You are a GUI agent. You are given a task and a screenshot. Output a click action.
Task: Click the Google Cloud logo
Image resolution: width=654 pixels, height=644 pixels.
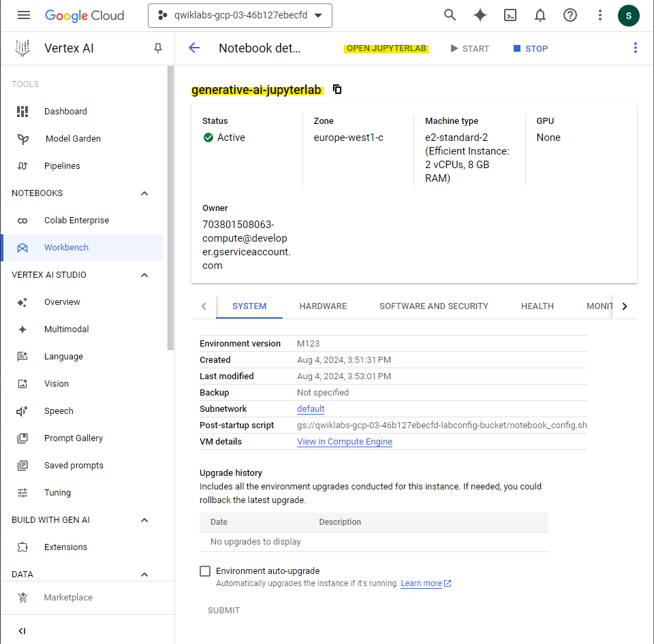[84, 16]
